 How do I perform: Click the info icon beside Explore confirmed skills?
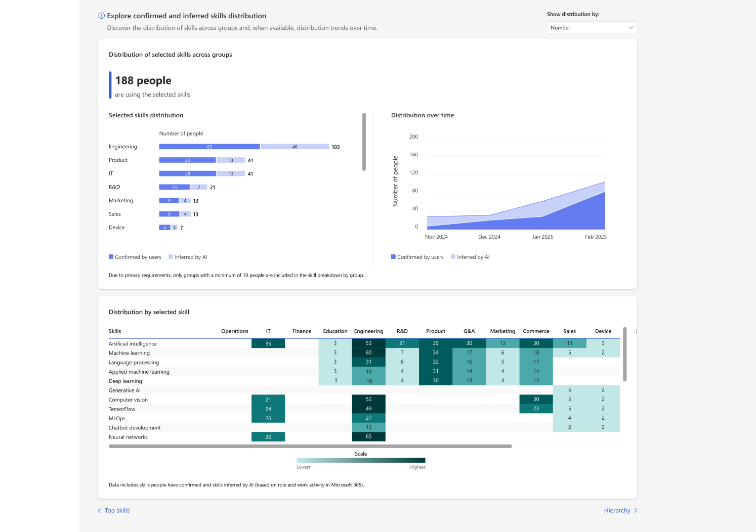[101, 16]
